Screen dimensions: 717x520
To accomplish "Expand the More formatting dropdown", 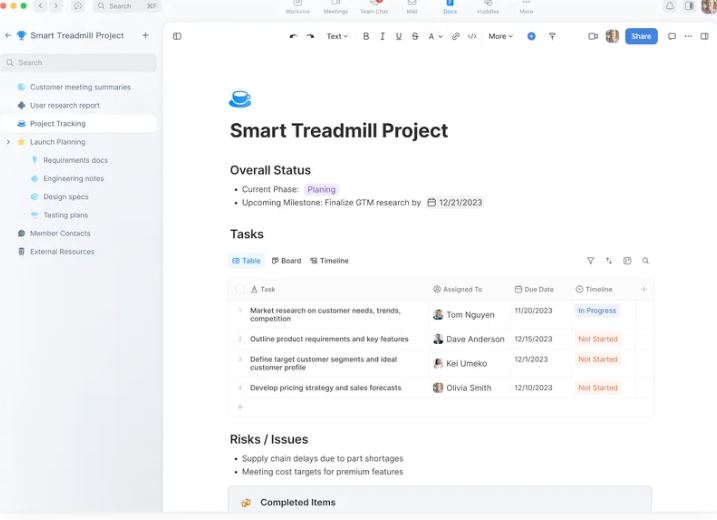I will 500,36.
